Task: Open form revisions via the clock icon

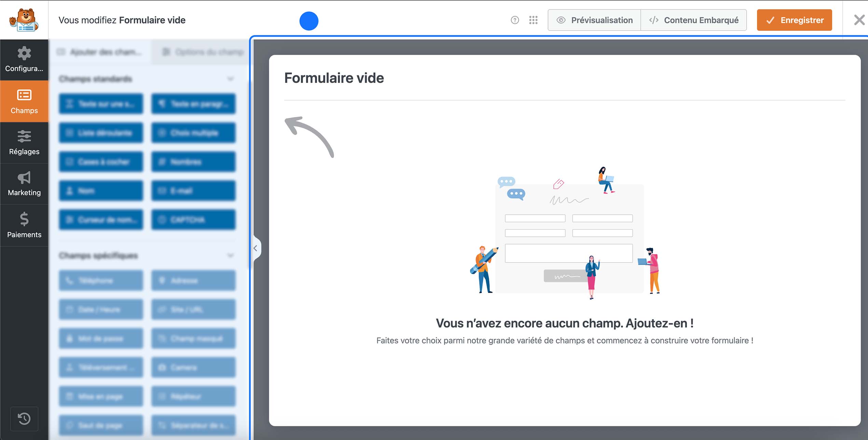Action: pos(24,418)
